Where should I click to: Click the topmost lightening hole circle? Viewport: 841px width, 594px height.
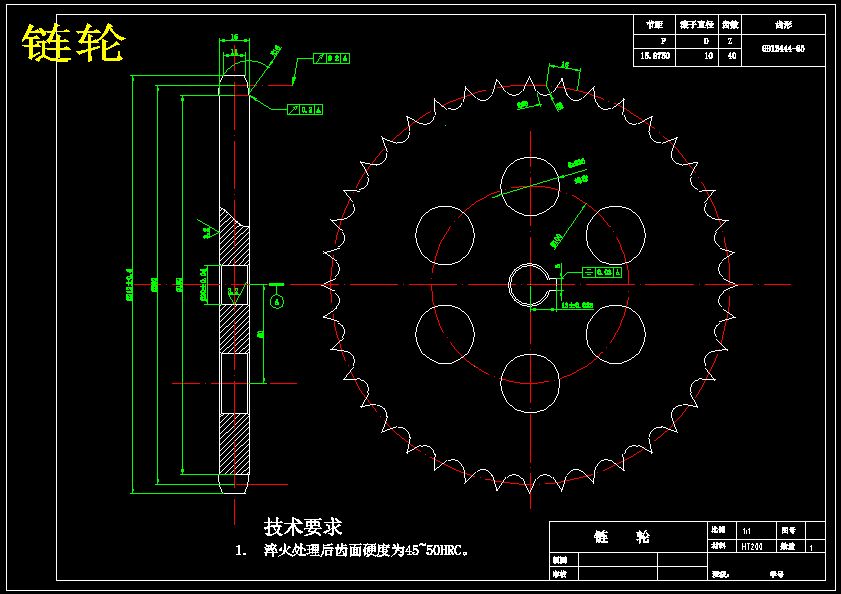click(x=530, y=186)
